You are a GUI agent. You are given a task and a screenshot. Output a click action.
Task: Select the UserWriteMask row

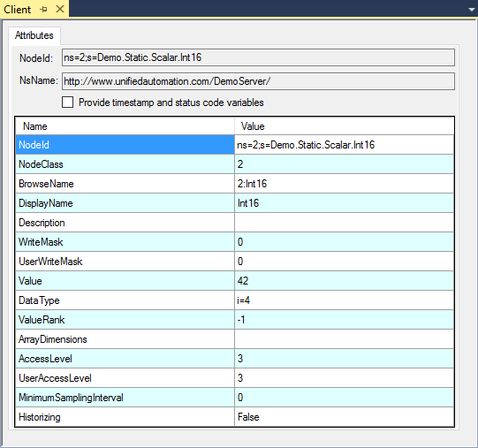point(234,262)
